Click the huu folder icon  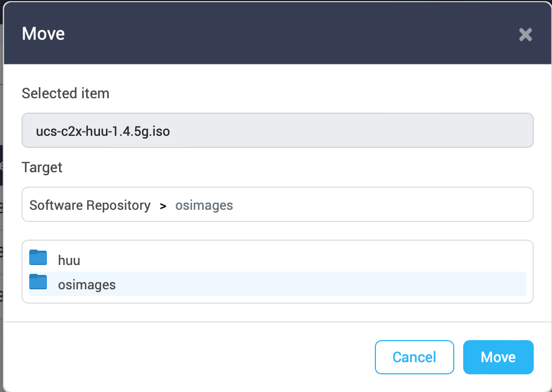(38, 258)
